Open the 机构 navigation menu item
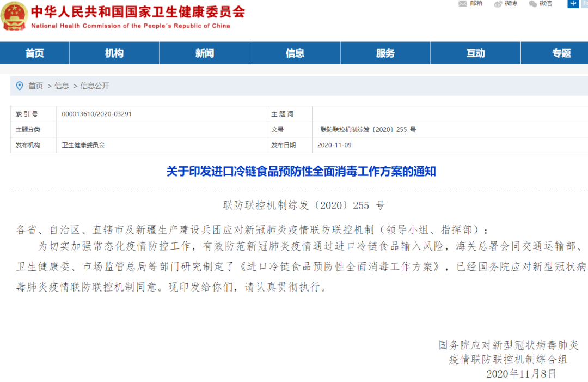Viewport: 588px width, 382px height. coord(114,53)
